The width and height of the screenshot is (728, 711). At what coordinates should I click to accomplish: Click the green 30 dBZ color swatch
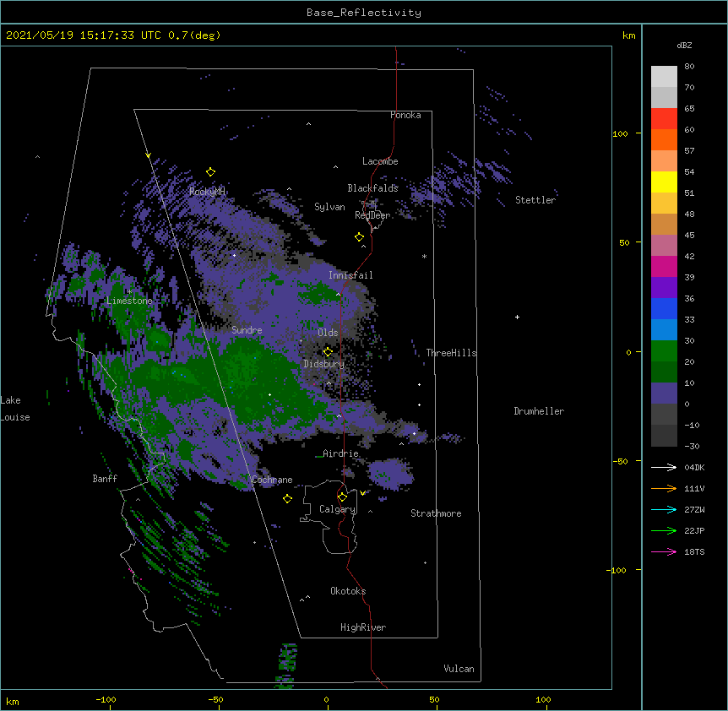[x=664, y=351]
